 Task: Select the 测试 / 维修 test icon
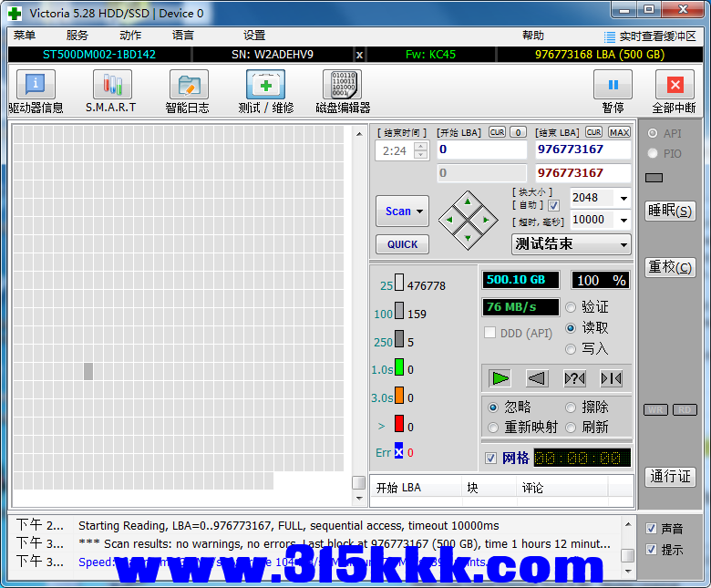pos(265,86)
